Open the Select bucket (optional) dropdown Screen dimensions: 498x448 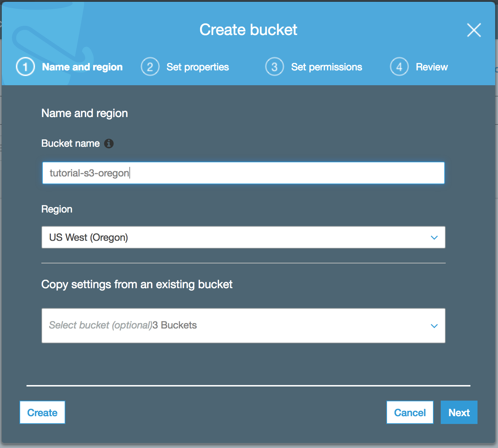point(244,326)
